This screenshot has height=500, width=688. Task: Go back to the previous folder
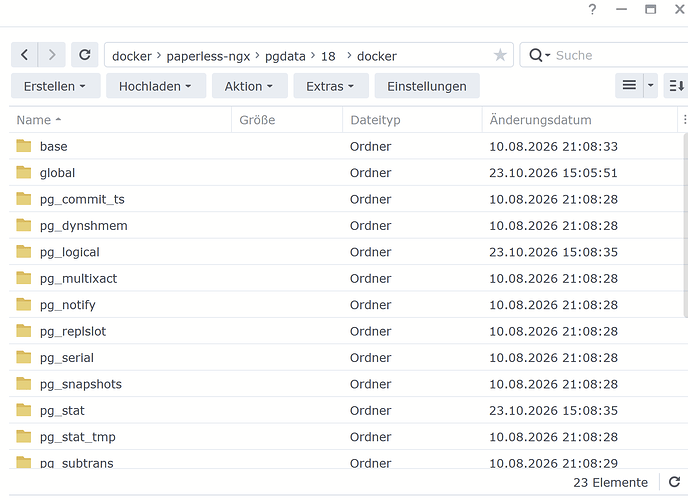click(24, 55)
